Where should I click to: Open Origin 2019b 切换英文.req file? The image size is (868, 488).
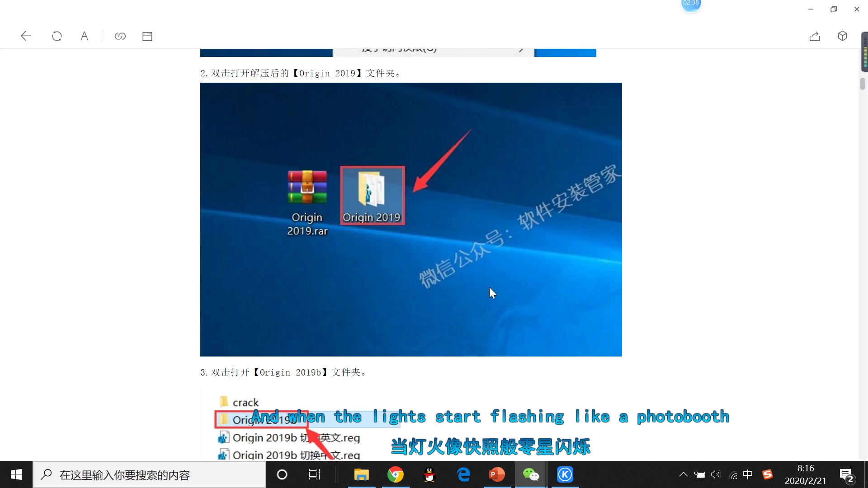(x=295, y=438)
